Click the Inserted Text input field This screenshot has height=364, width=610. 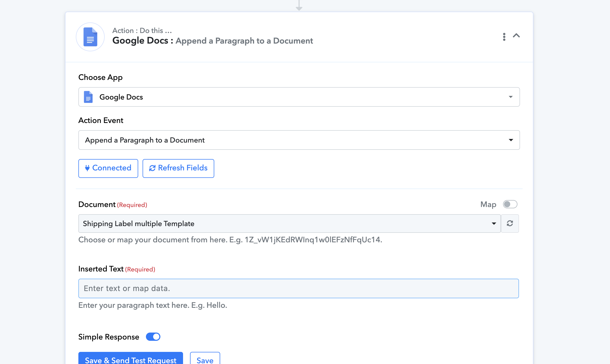pos(299,288)
